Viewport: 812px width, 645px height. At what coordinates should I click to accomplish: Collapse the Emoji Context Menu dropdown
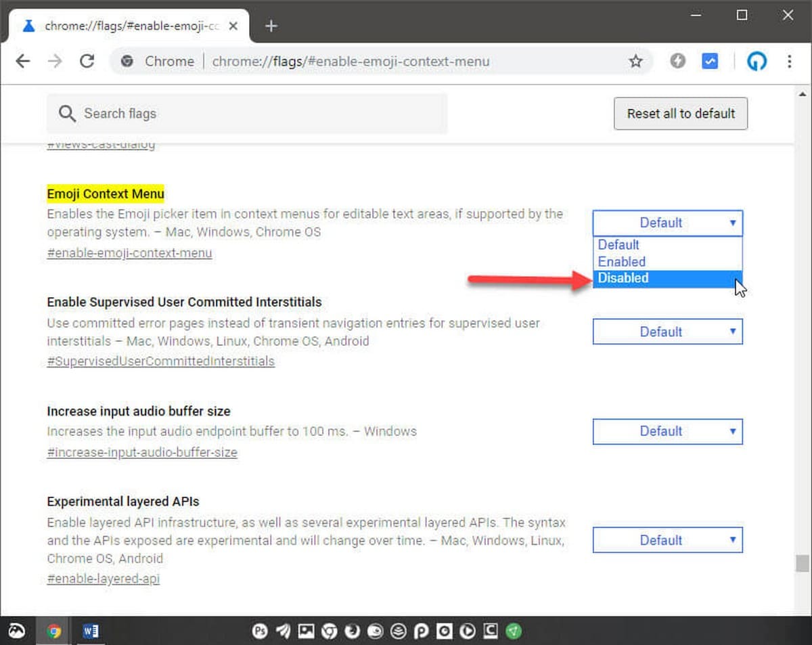coord(668,223)
